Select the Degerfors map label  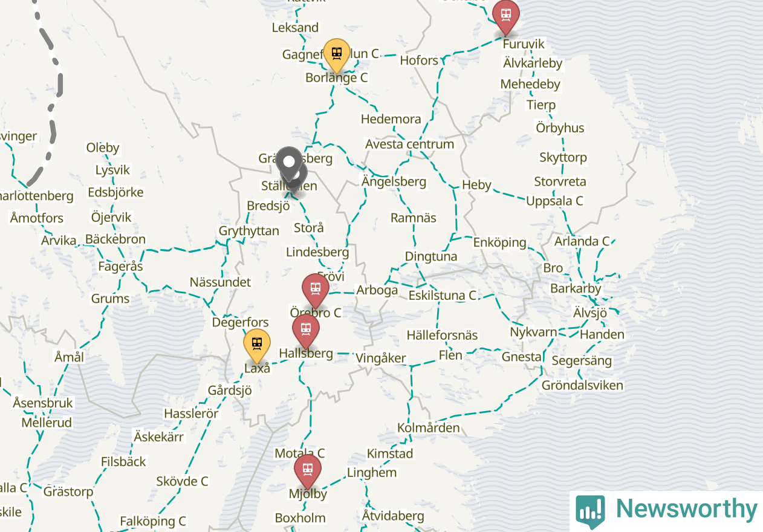240,322
